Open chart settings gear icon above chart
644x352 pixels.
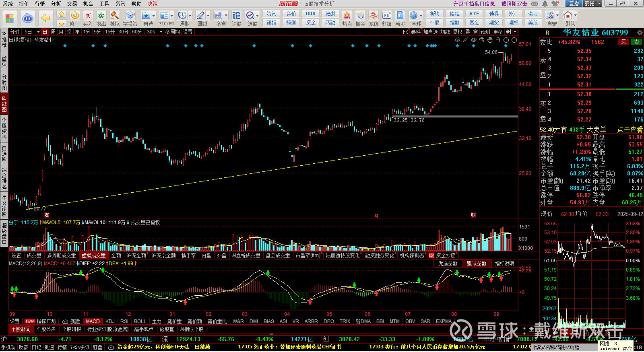[x=458, y=40]
